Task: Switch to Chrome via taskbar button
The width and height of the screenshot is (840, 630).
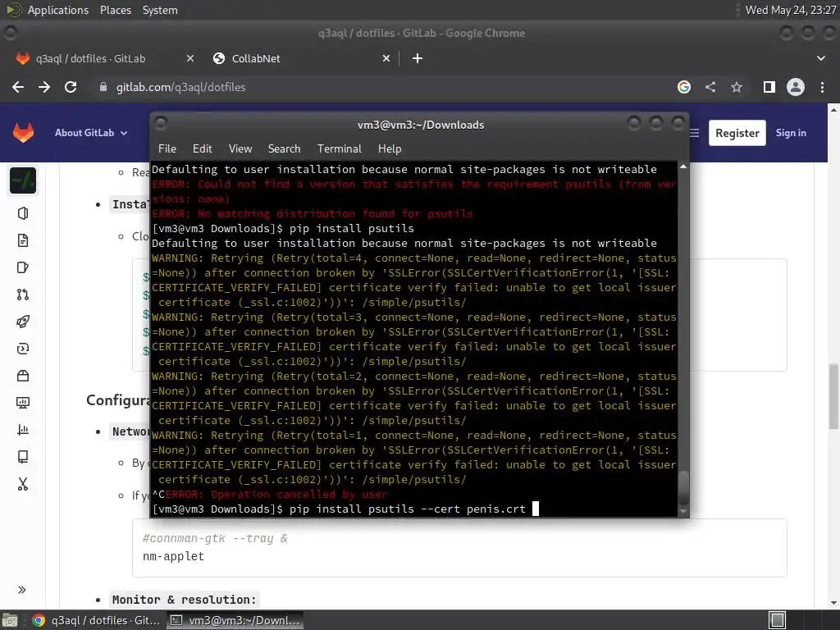Action: (97, 620)
